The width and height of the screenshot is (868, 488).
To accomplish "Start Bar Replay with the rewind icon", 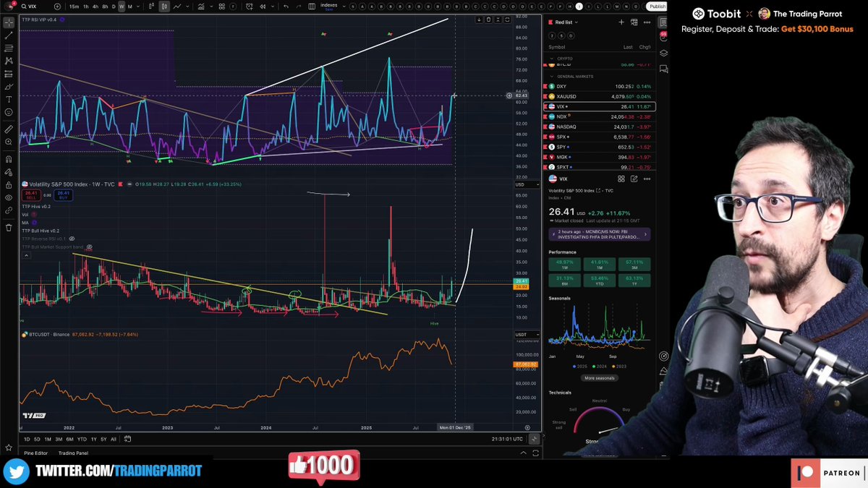I will tap(263, 6).
